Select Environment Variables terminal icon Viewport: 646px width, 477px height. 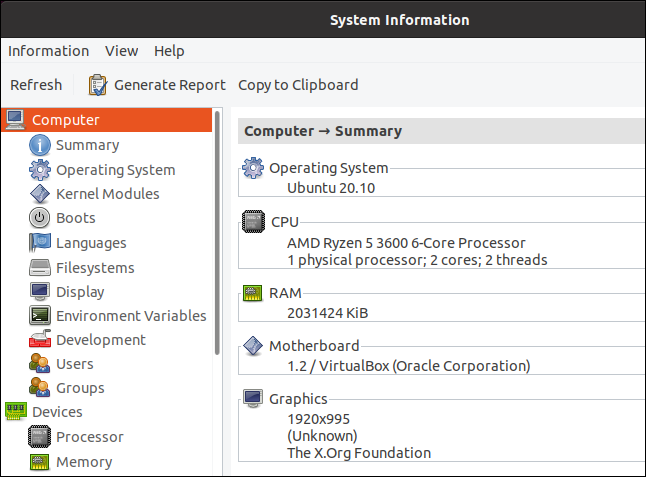coord(40,316)
